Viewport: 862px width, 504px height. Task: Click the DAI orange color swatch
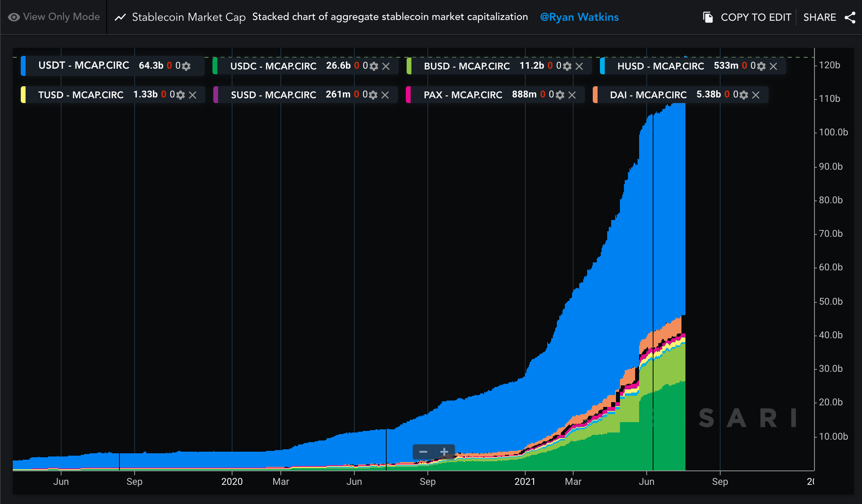tap(595, 95)
